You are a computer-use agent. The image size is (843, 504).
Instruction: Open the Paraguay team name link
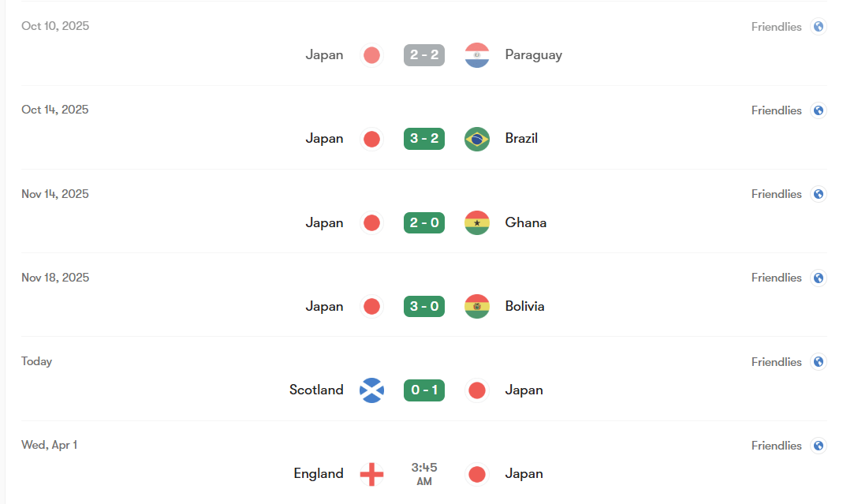[x=533, y=55]
